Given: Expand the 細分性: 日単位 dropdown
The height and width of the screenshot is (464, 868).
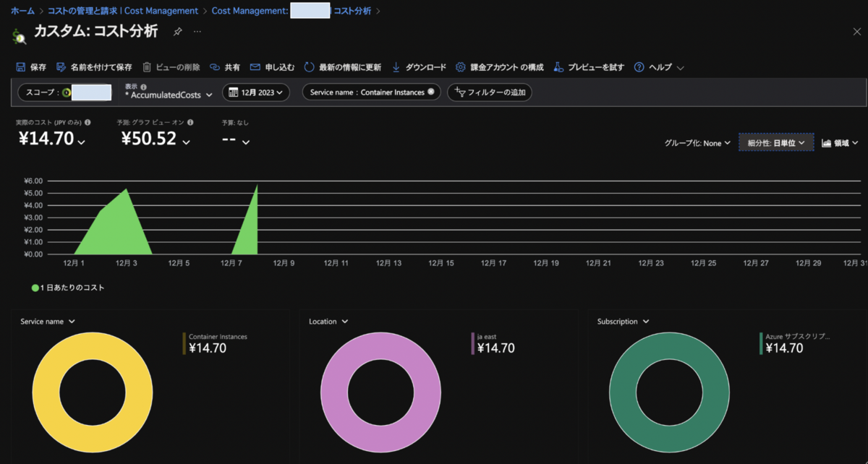Looking at the screenshot, I should (x=776, y=143).
